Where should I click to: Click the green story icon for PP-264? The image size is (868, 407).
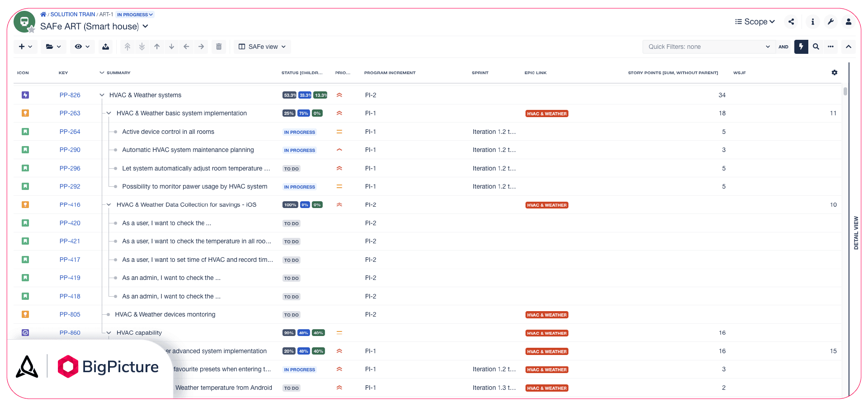[x=25, y=132]
